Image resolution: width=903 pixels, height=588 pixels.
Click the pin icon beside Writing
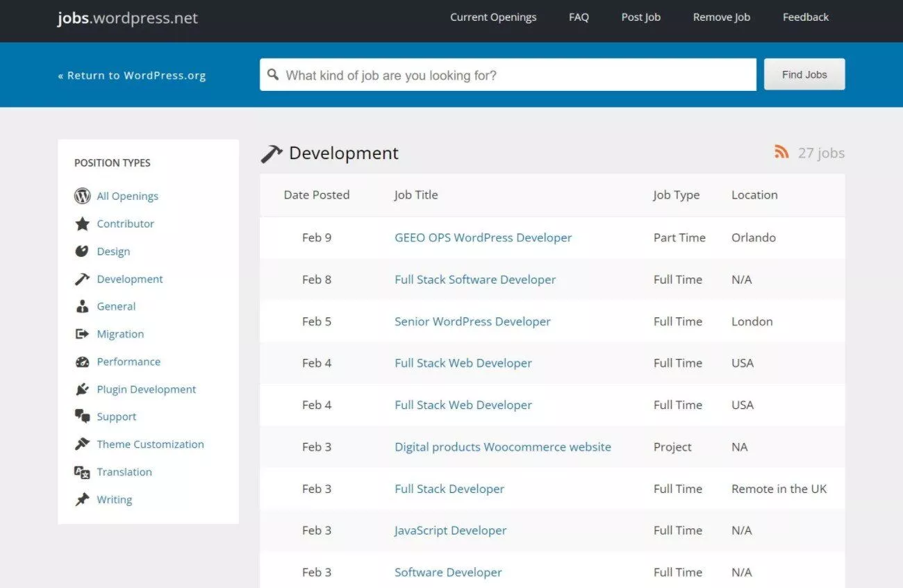(83, 499)
